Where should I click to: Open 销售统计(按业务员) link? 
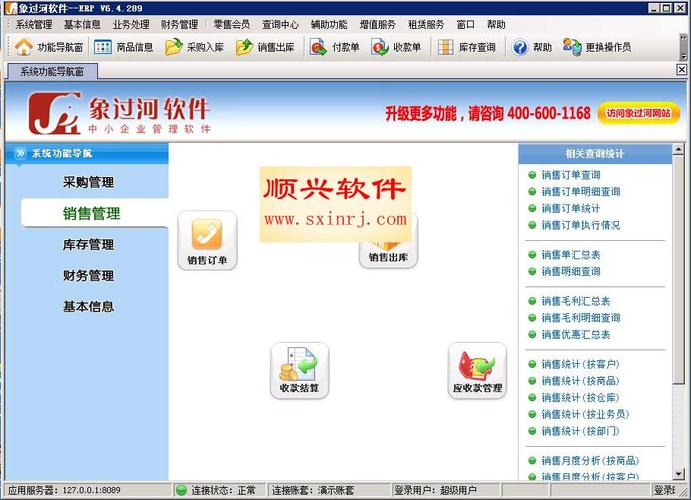585,415
